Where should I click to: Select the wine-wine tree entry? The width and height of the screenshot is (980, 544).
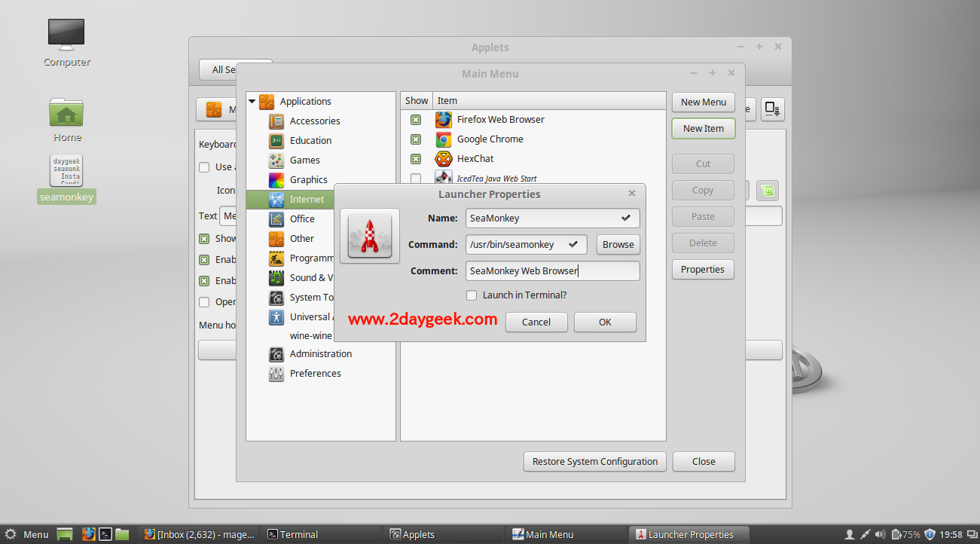(310, 335)
